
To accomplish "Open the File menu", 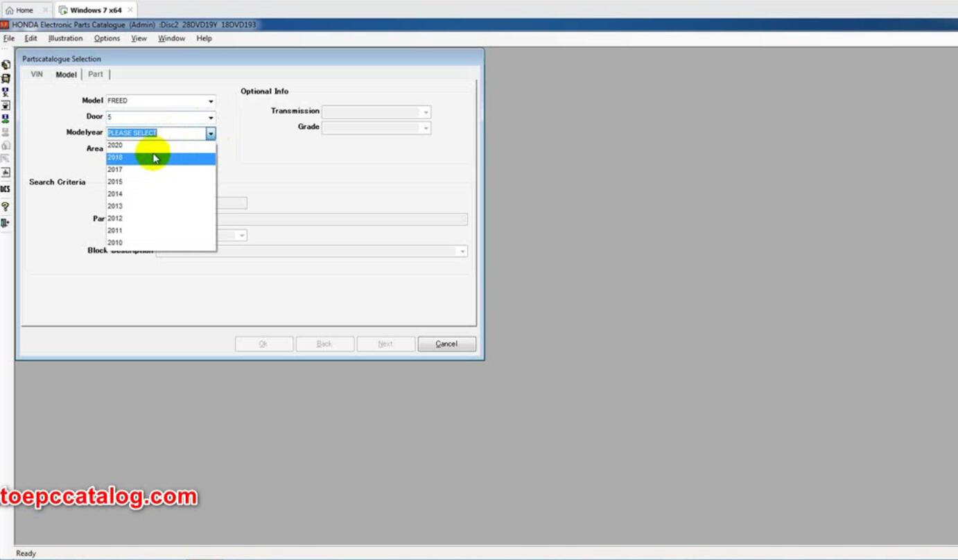I will (9, 39).
